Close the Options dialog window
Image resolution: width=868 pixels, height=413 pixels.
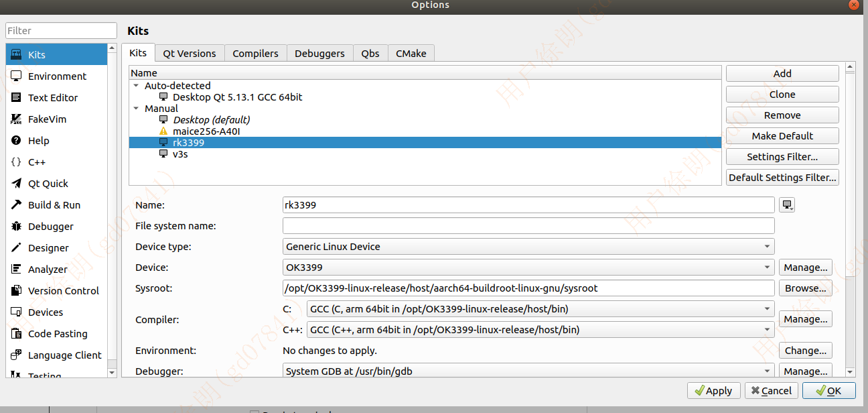click(854, 5)
